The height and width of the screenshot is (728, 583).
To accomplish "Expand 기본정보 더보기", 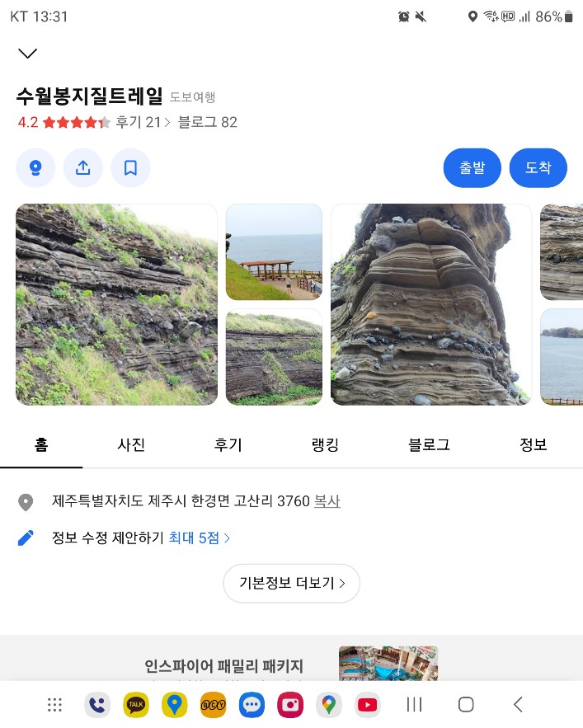I will point(291,584).
